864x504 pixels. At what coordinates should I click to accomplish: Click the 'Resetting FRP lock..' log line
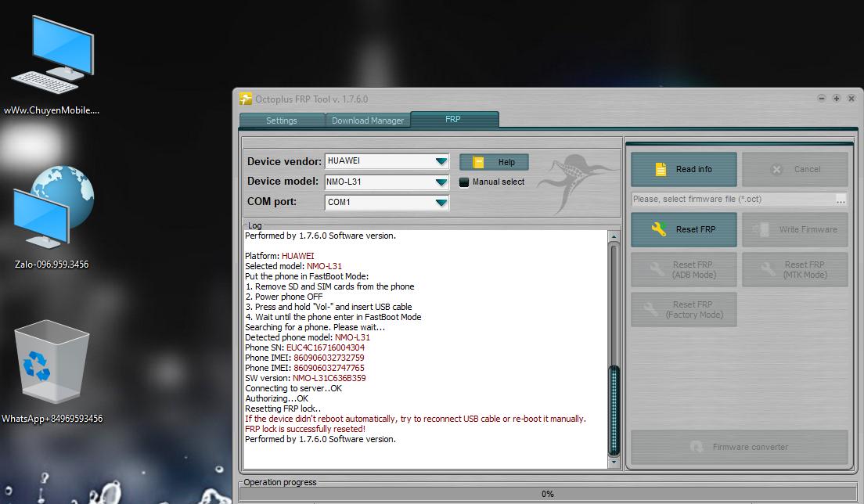pyautogui.click(x=283, y=409)
